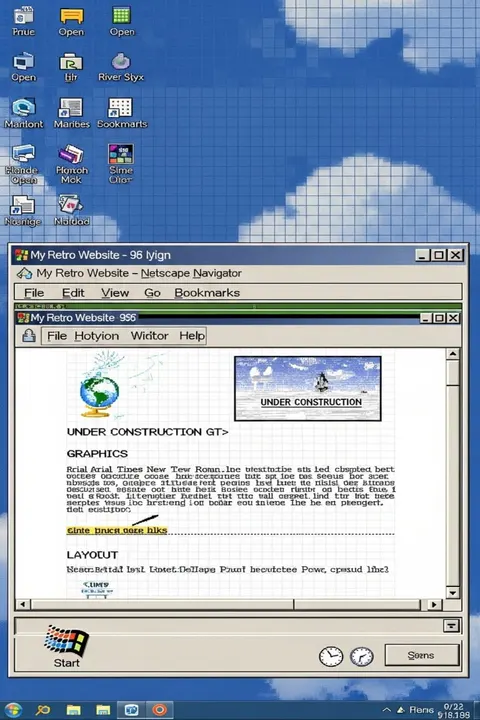480x720 pixels.
Task: Open the Maltdod cards icon
Action: click(x=71, y=210)
